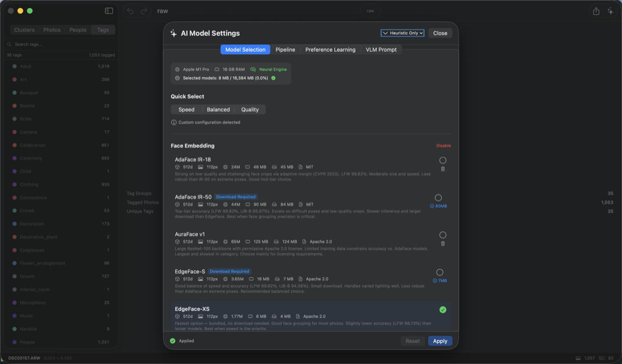Screen dimensions: 622x364
Task: Choose the Balanced quick select preset
Action: (x=218, y=110)
